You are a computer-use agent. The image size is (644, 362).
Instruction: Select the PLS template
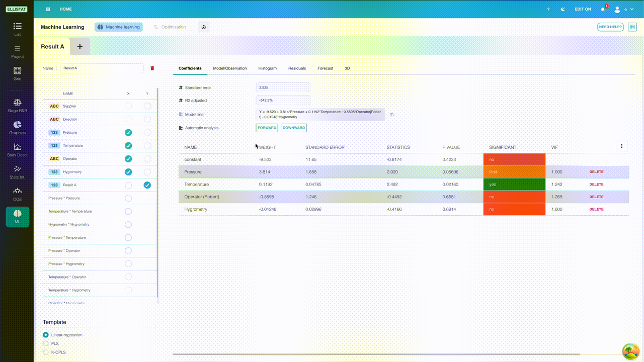point(46,343)
